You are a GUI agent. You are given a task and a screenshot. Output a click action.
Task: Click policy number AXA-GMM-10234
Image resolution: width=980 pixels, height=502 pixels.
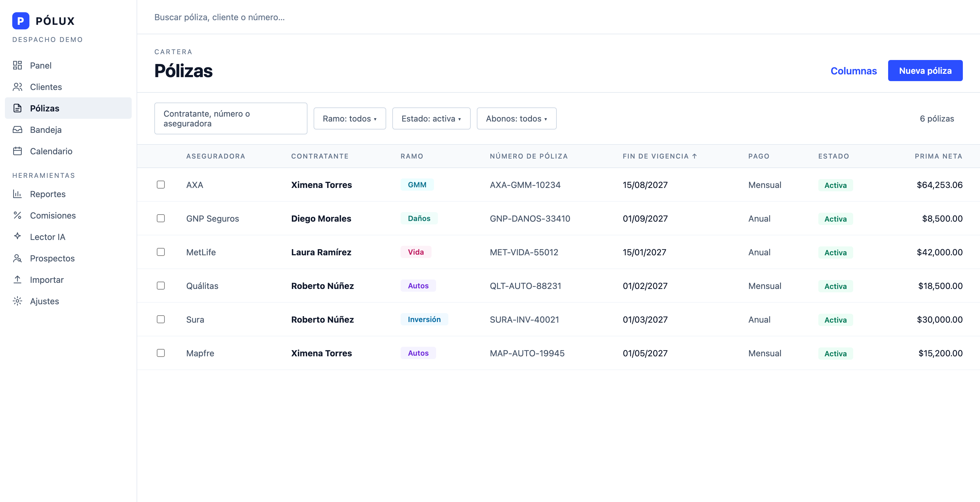click(525, 185)
